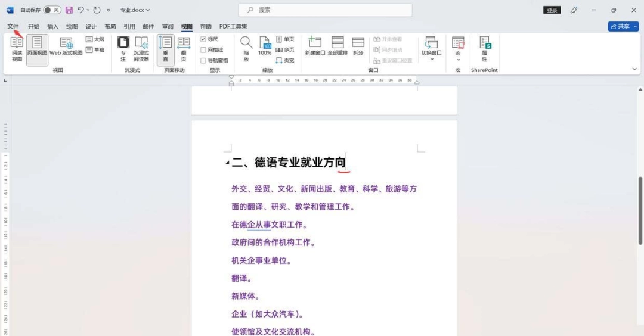Click the scroll-up arrow of vertical scrollbar
This screenshot has height=336, width=644.
tap(640, 89)
